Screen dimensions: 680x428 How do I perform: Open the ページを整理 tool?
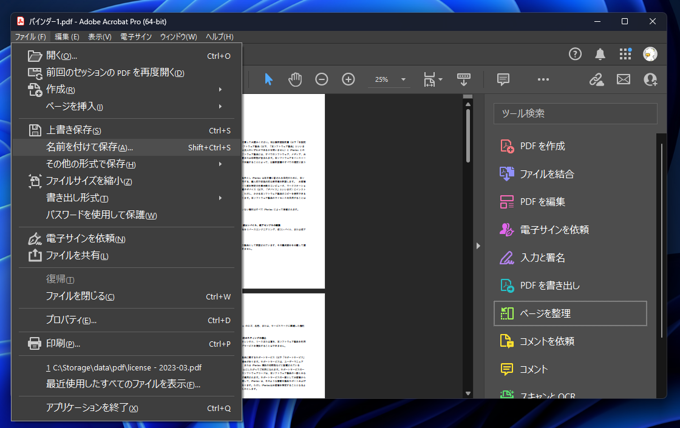coord(570,313)
